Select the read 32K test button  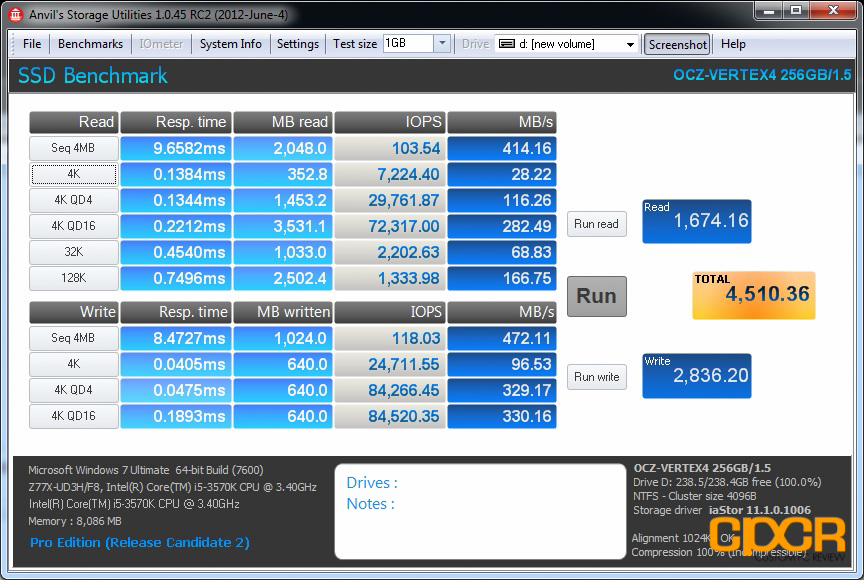(73, 252)
